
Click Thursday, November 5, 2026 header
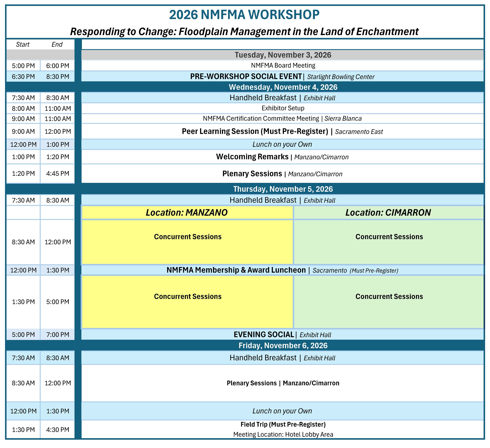point(283,189)
